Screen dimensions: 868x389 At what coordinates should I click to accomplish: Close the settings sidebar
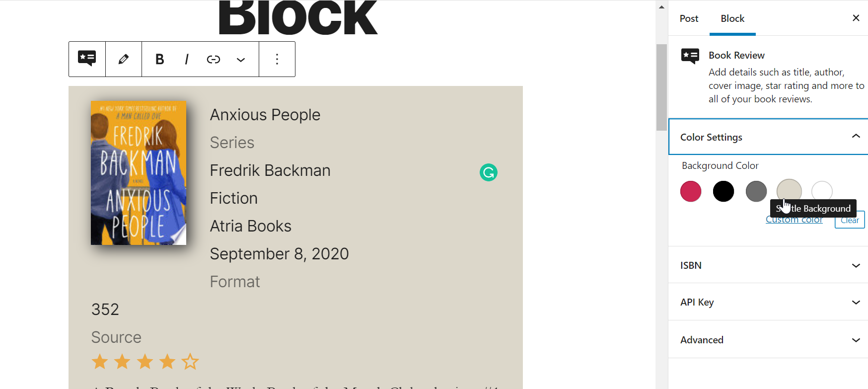point(856,18)
